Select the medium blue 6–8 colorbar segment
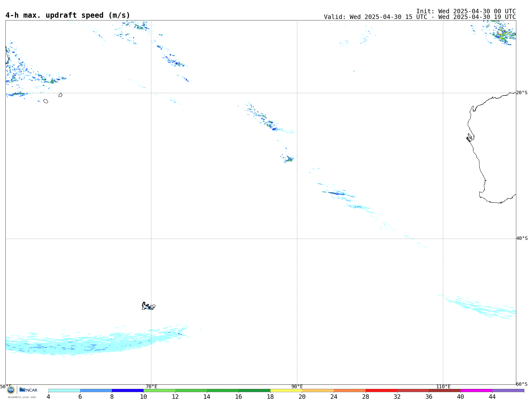The image size is (532, 400). pos(96,390)
